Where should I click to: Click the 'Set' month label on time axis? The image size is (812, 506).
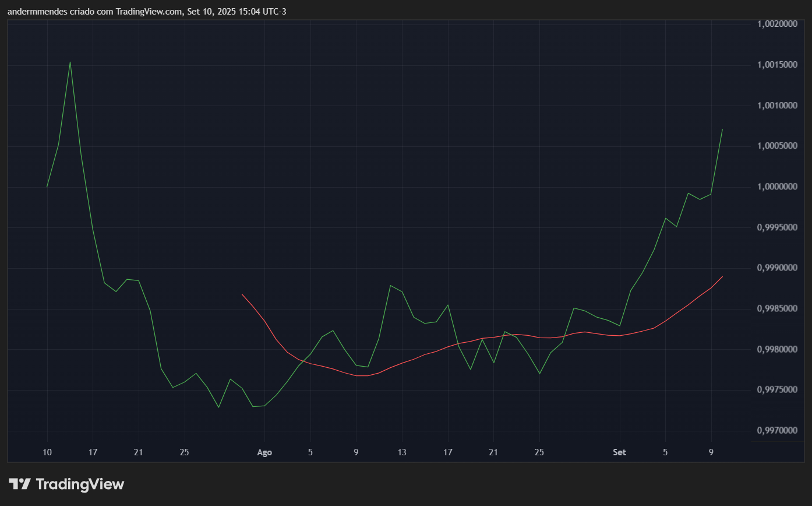click(620, 452)
